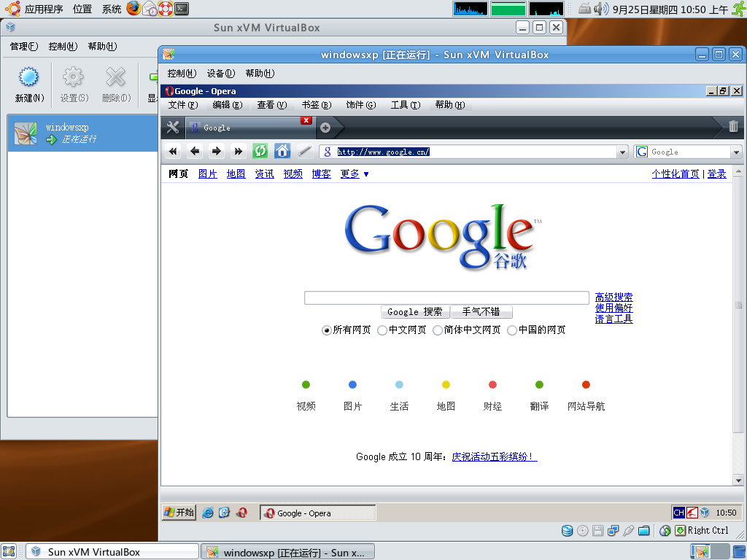This screenshot has width=747, height=560.
Task: Click the Google - Opera taskbar button in XP
Action: coord(318,513)
